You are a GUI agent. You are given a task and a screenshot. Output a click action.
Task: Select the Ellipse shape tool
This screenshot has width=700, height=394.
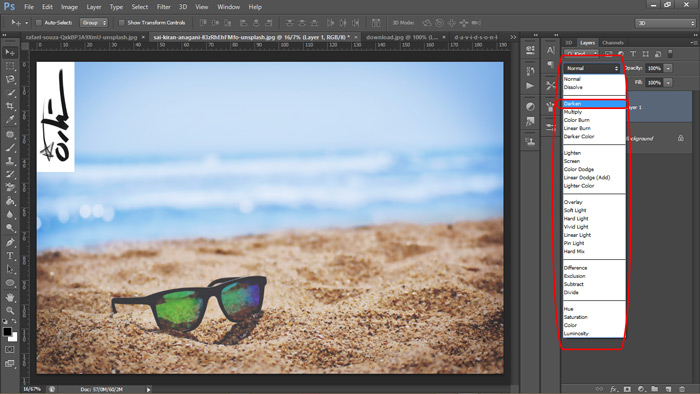click(x=10, y=283)
